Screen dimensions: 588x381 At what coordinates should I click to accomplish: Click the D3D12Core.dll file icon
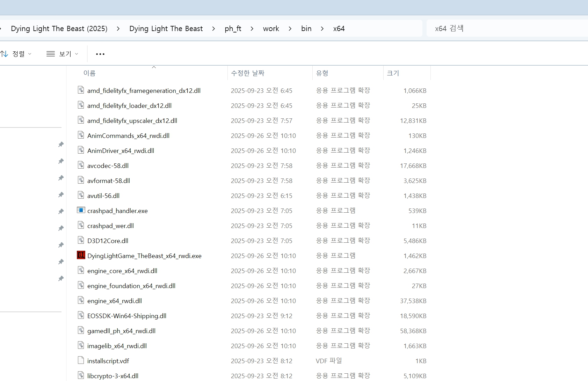pyautogui.click(x=81, y=240)
